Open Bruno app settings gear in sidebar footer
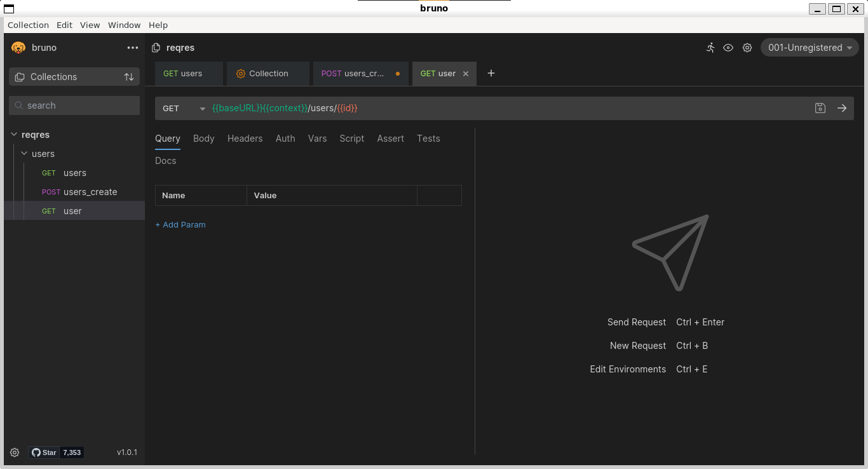The height and width of the screenshot is (469, 868). click(15, 452)
